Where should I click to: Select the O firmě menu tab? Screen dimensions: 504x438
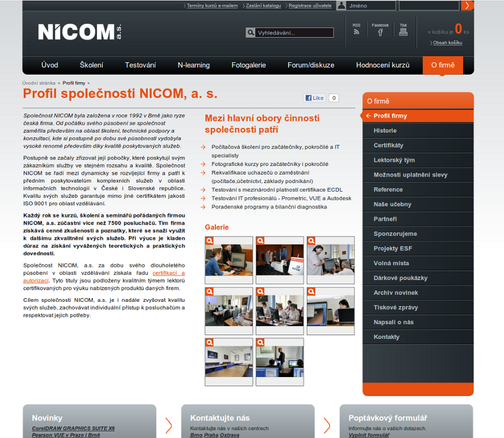pos(443,65)
